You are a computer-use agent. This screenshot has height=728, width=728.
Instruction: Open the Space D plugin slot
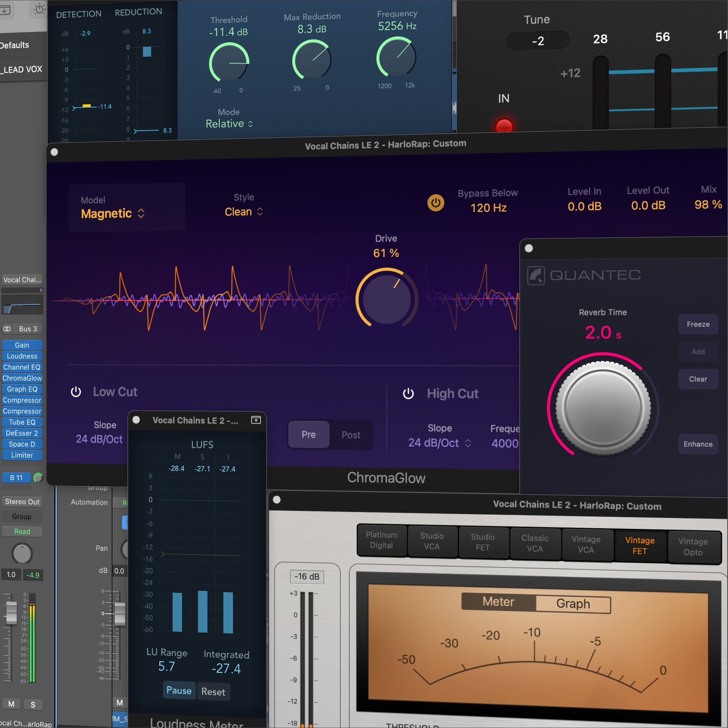pyautogui.click(x=22, y=444)
